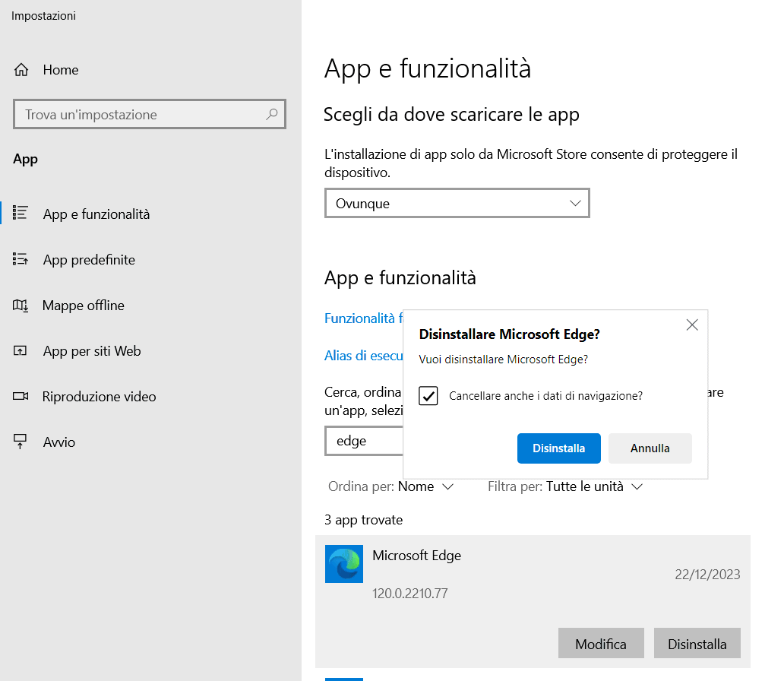Click the App per siti Web icon
This screenshot has height=681, width=784.
pyautogui.click(x=20, y=350)
